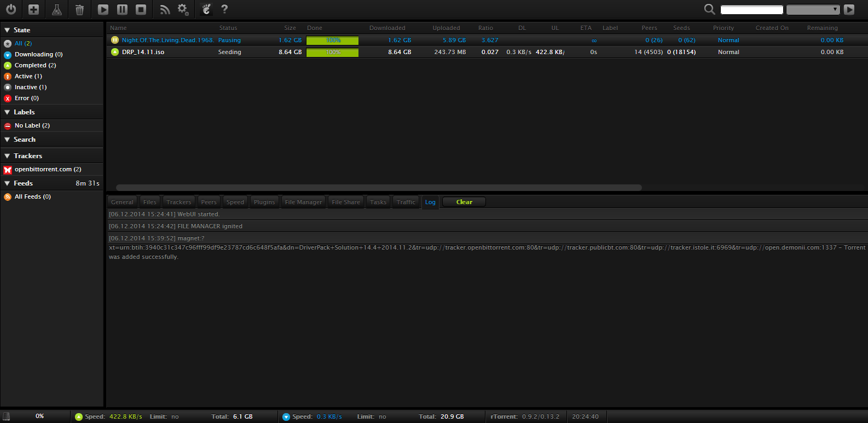
Task: Click the trash remove torrent icon
Action: pyautogui.click(x=79, y=9)
